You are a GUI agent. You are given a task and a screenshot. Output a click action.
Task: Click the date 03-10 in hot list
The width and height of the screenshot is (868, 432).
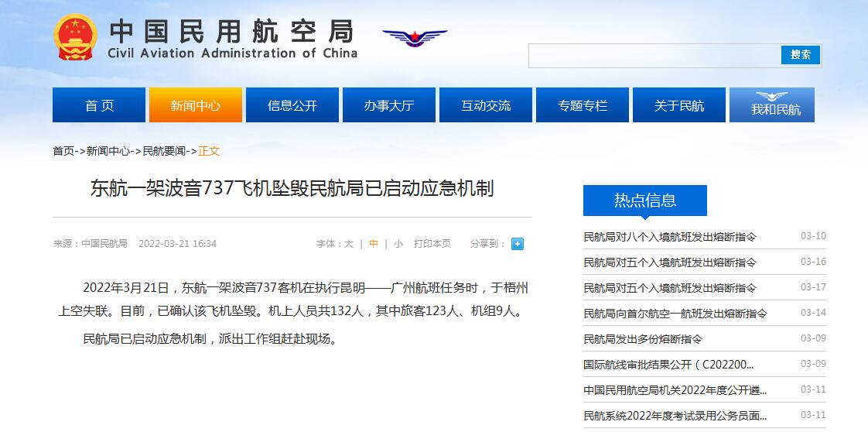pyautogui.click(x=813, y=236)
